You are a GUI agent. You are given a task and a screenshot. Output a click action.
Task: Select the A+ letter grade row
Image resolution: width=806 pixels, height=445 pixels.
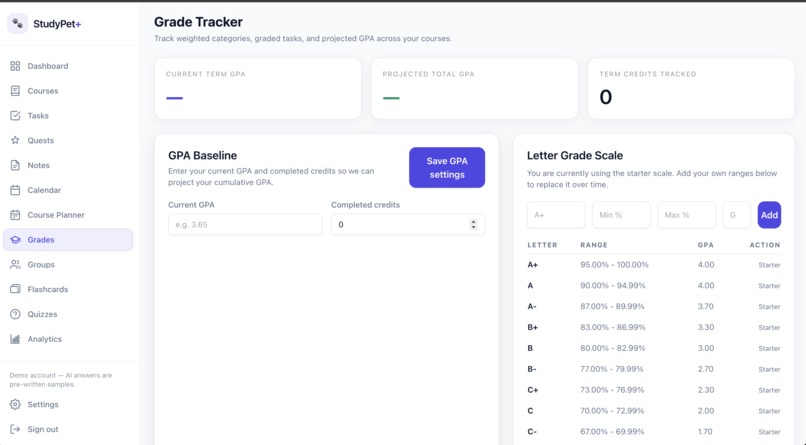pyautogui.click(x=654, y=265)
